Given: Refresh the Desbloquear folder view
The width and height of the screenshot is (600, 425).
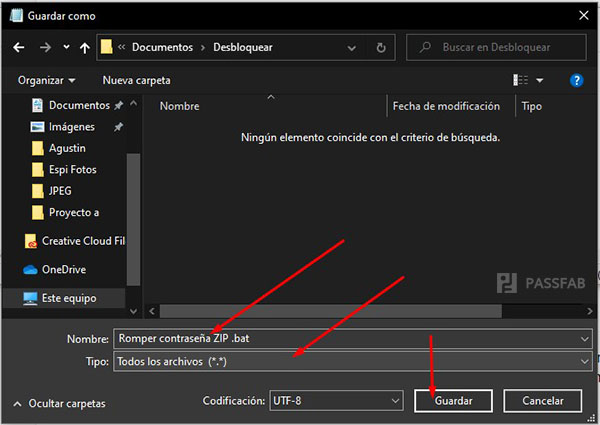Looking at the screenshot, I should click(x=381, y=48).
